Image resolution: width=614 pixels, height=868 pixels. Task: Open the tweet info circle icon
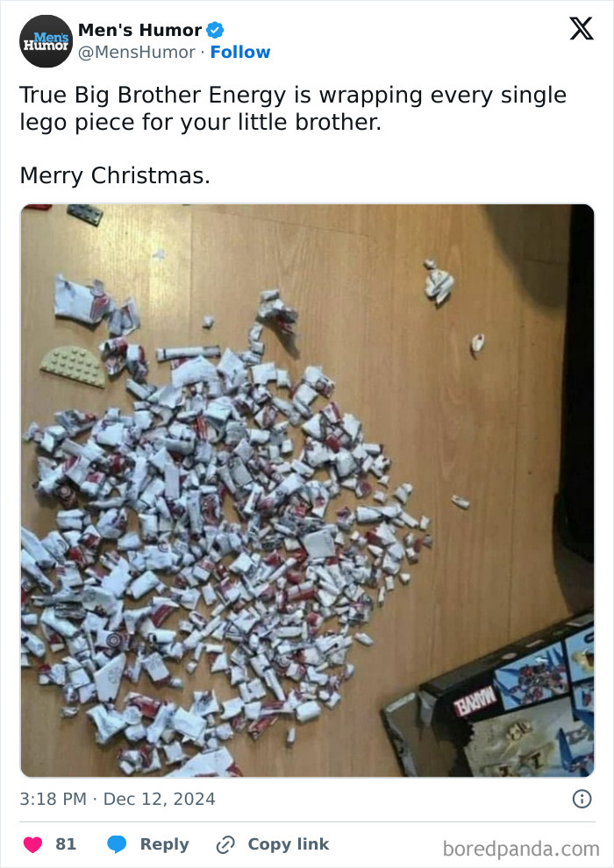click(582, 799)
